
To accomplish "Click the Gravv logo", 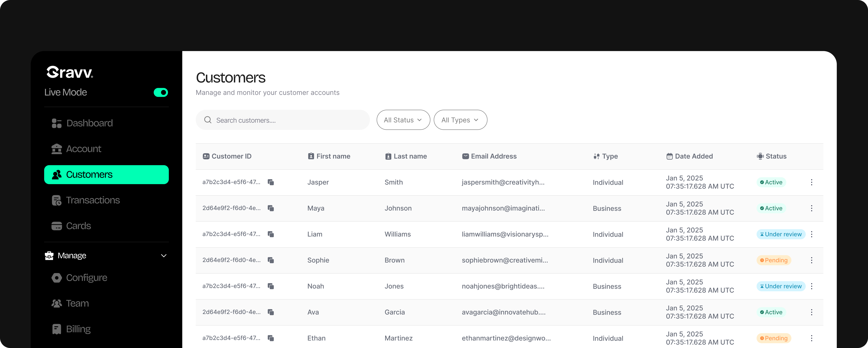I will (x=70, y=72).
